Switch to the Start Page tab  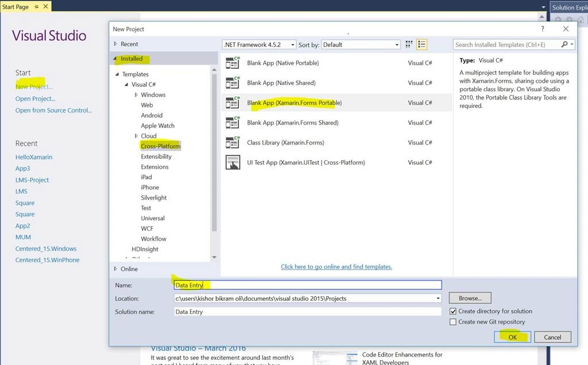pyautogui.click(x=16, y=6)
